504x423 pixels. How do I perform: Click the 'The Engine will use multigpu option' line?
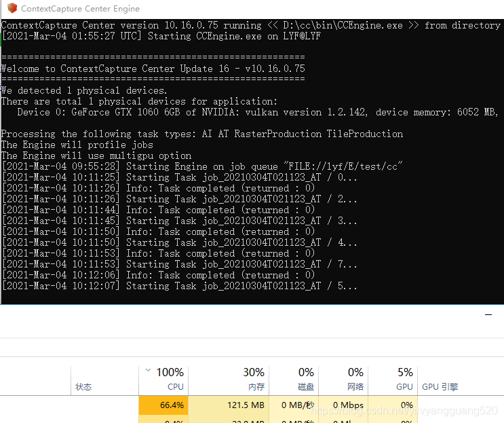(96, 155)
